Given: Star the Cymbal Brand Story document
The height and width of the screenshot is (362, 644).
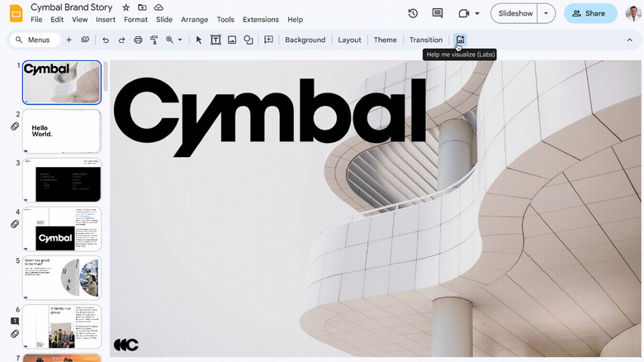Looking at the screenshot, I should [126, 7].
